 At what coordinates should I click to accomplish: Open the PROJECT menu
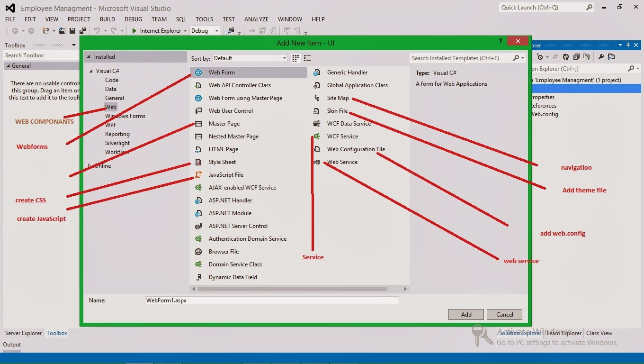click(79, 19)
